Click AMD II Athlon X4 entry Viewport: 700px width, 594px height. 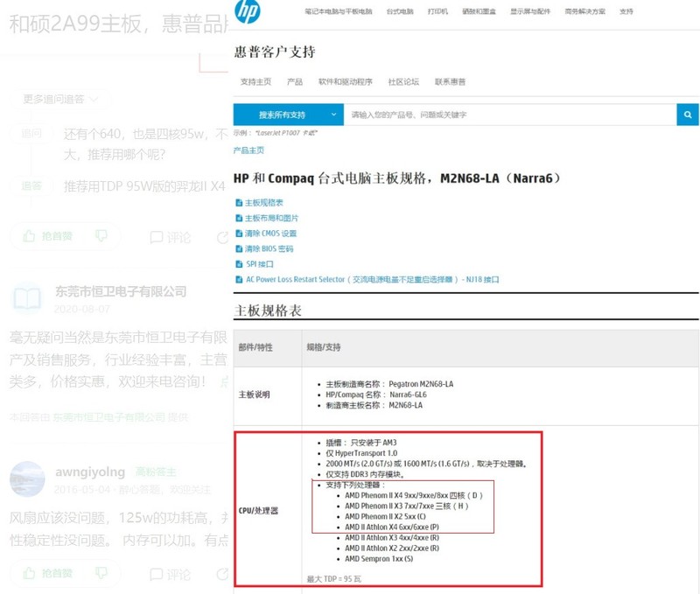[391, 527]
